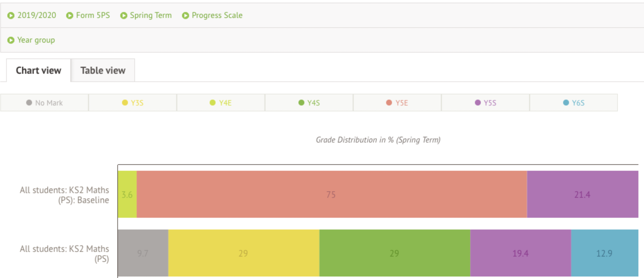Viewport: 644px width, 278px height.
Task: Click the arrow icon beside Year group
Action: 11,40
